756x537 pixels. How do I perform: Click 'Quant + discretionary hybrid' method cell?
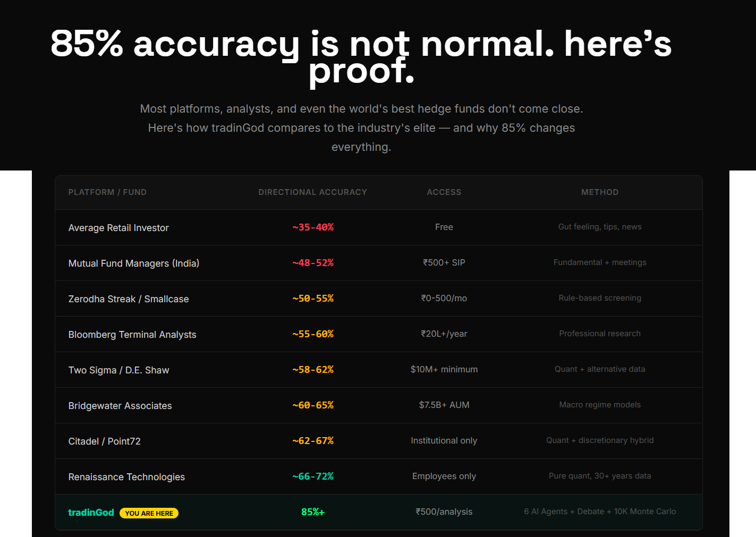[x=600, y=440]
